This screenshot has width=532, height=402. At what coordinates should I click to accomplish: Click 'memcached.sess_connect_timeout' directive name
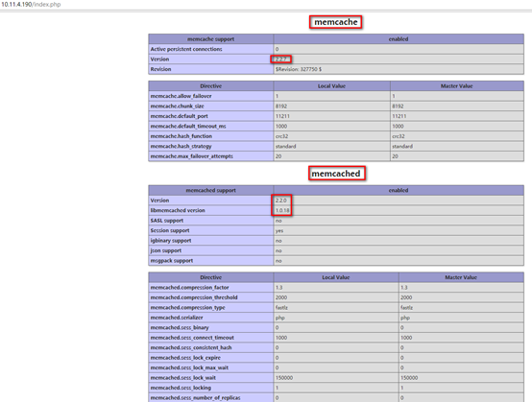(192, 338)
